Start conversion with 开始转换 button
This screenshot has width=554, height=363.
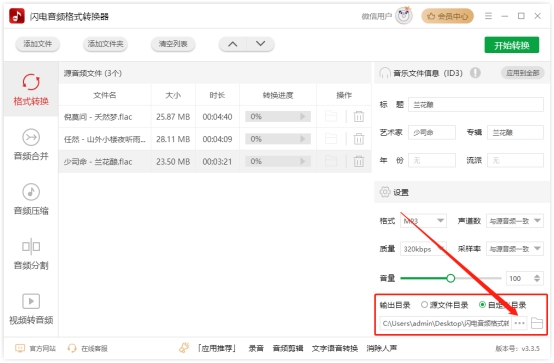[x=512, y=45]
